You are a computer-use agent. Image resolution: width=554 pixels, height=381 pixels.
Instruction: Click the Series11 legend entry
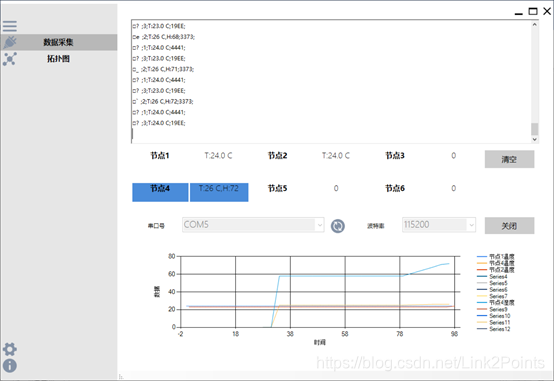click(x=494, y=322)
